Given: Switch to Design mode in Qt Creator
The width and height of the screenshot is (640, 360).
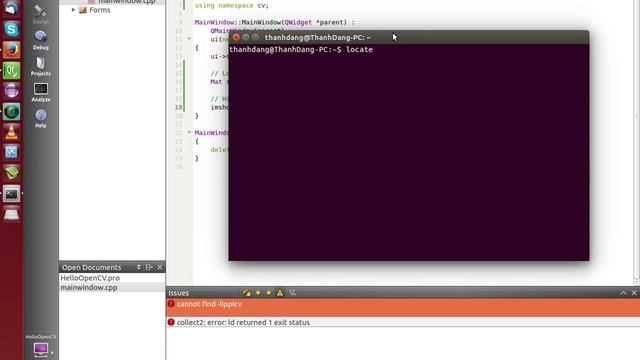Looking at the screenshot, I should click(40, 14).
